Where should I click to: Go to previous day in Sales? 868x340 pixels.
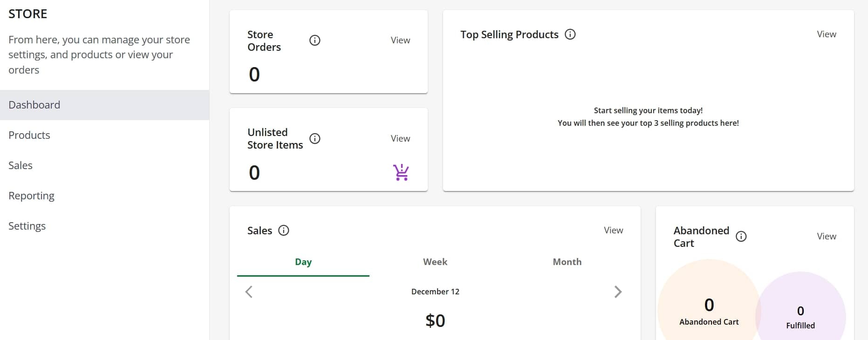(249, 292)
